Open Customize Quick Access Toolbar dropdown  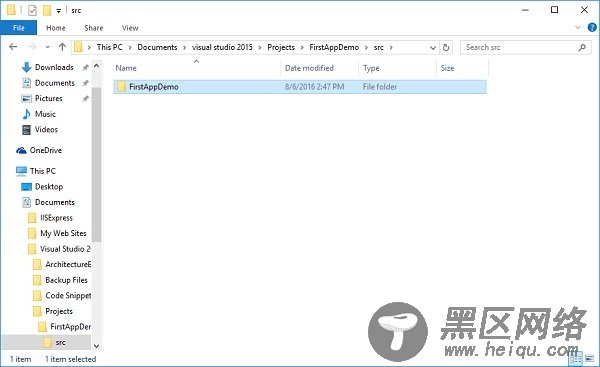point(59,11)
